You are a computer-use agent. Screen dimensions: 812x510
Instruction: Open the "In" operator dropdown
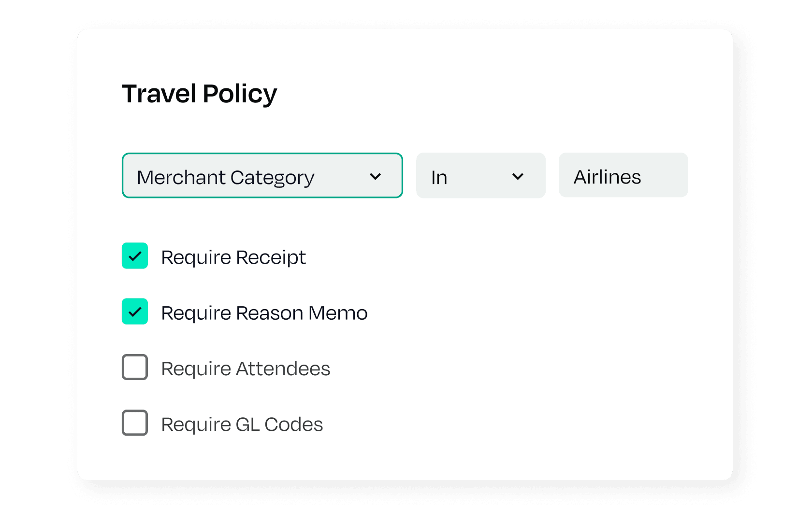pyautogui.click(x=480, y=176)
